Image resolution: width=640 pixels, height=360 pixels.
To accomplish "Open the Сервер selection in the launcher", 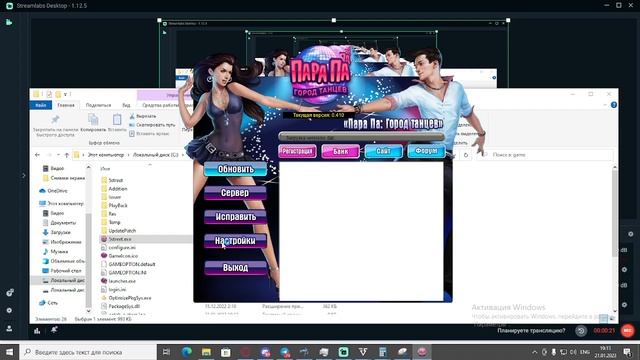I will tap(236, 193).
